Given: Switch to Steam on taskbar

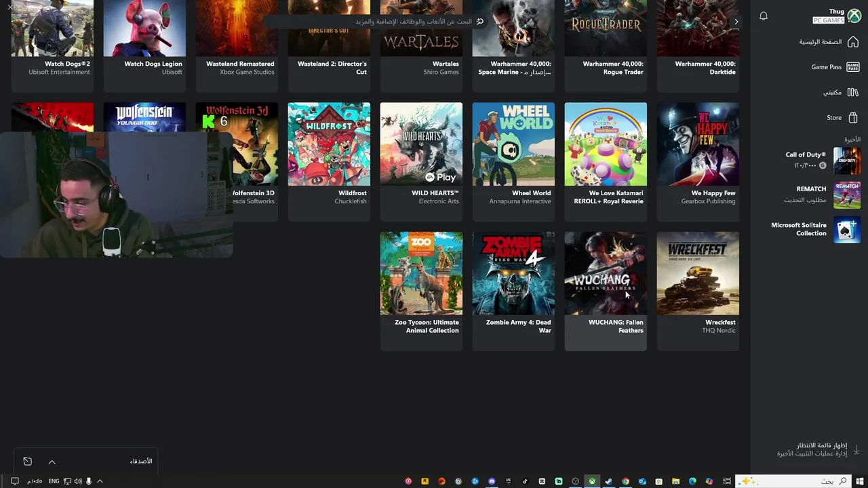Looking at the screenshot, I should (x=608, y=481).
